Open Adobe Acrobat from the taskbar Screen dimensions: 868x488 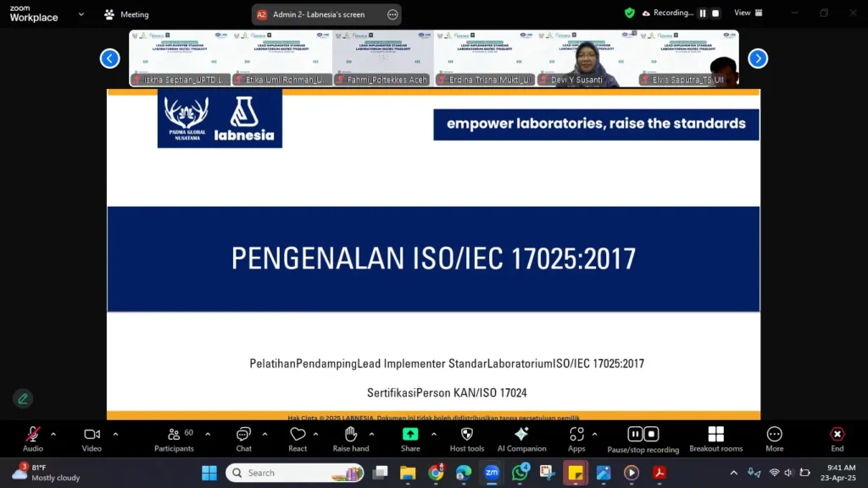click(659, 473)
